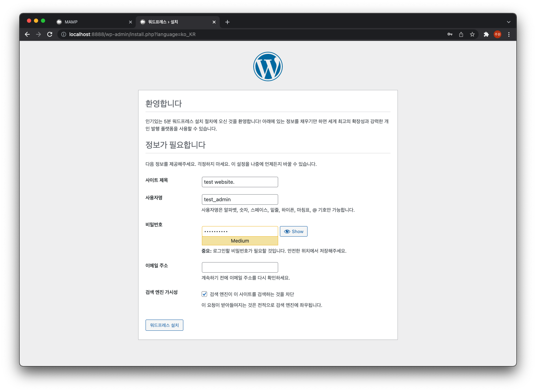Minimize the Chrome window with yellow button
The width and height of the screenshot is (536, 392).
point(36,21)
